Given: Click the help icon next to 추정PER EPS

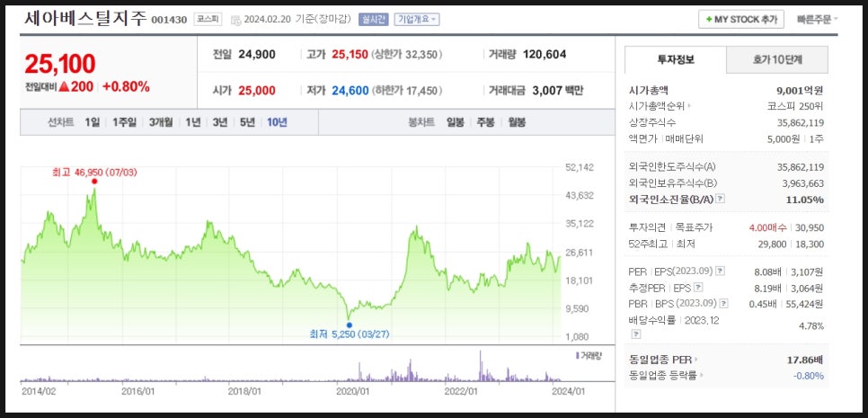Looking at the screenshot, I should tap(698, 288).
